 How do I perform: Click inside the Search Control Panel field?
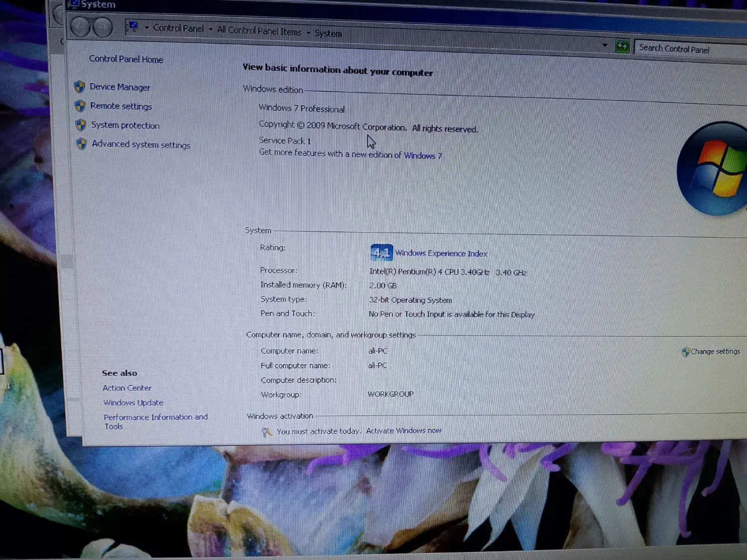click(x=690, y=49)
